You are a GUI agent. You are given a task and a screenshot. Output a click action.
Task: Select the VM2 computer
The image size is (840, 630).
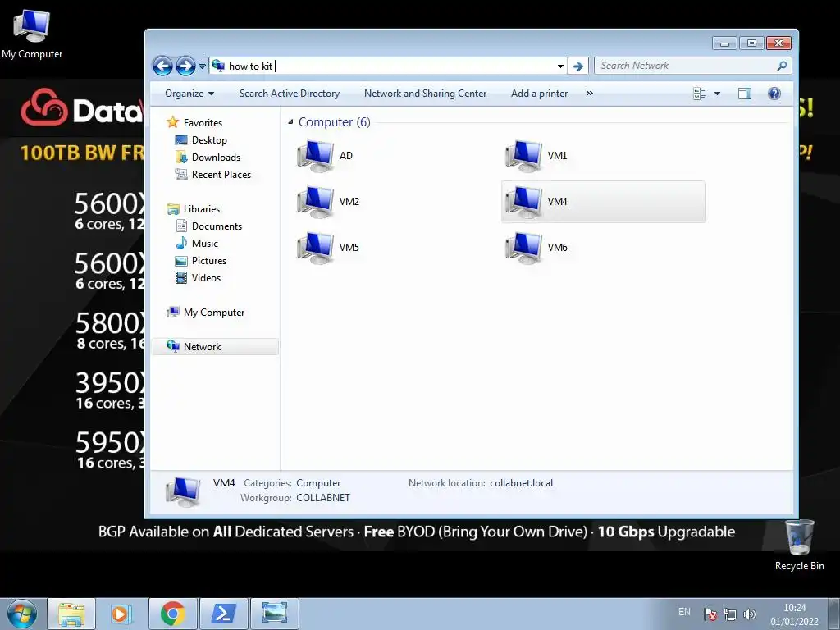pyautogui.click(x=328, y=202)
